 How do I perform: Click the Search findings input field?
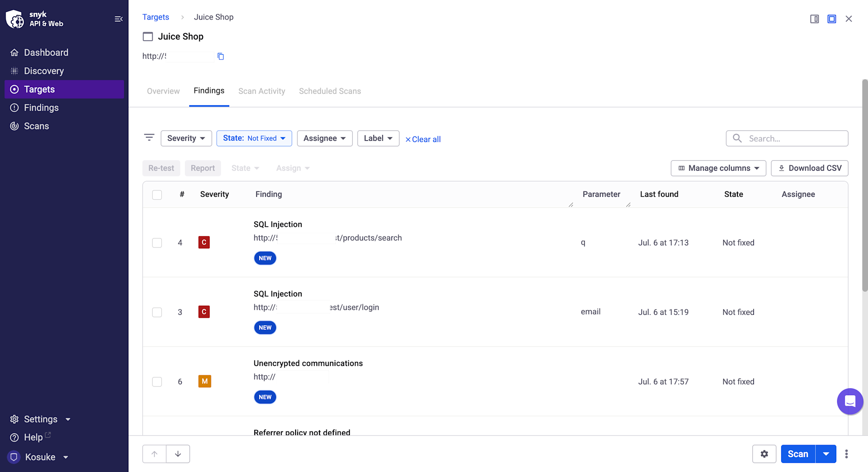(x=787, y=139)
